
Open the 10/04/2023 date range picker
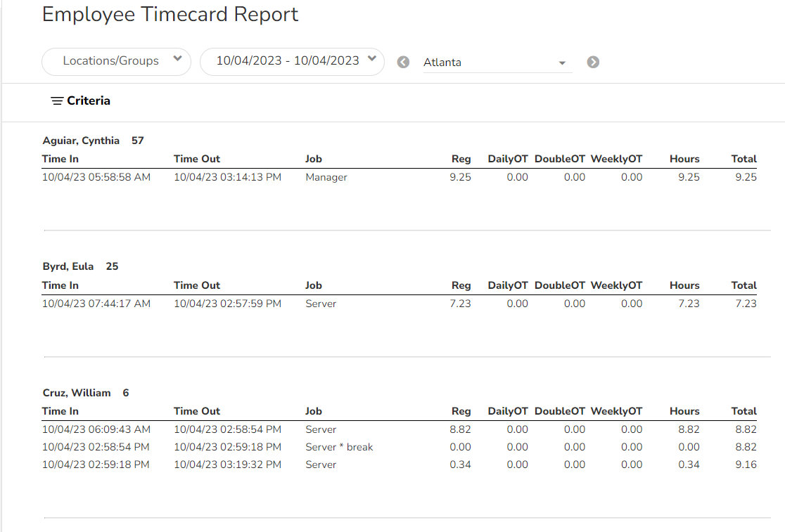pos(287,61)
